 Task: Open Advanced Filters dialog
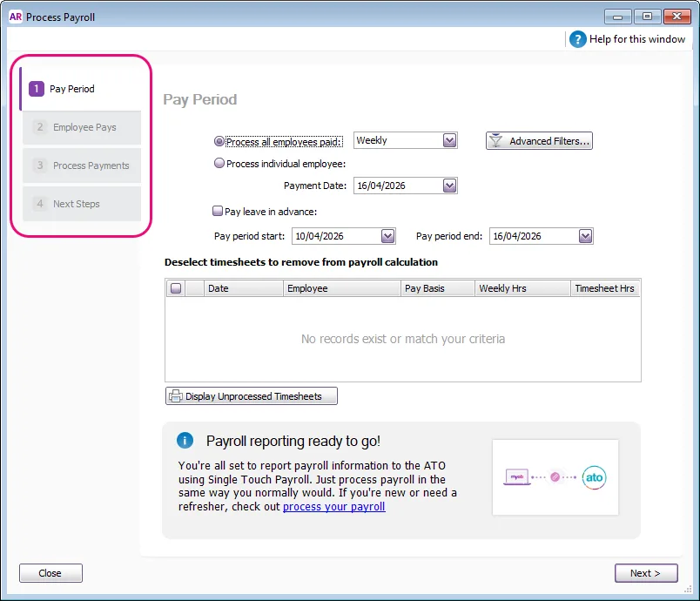pyautogui.click(x=539, y=140)
